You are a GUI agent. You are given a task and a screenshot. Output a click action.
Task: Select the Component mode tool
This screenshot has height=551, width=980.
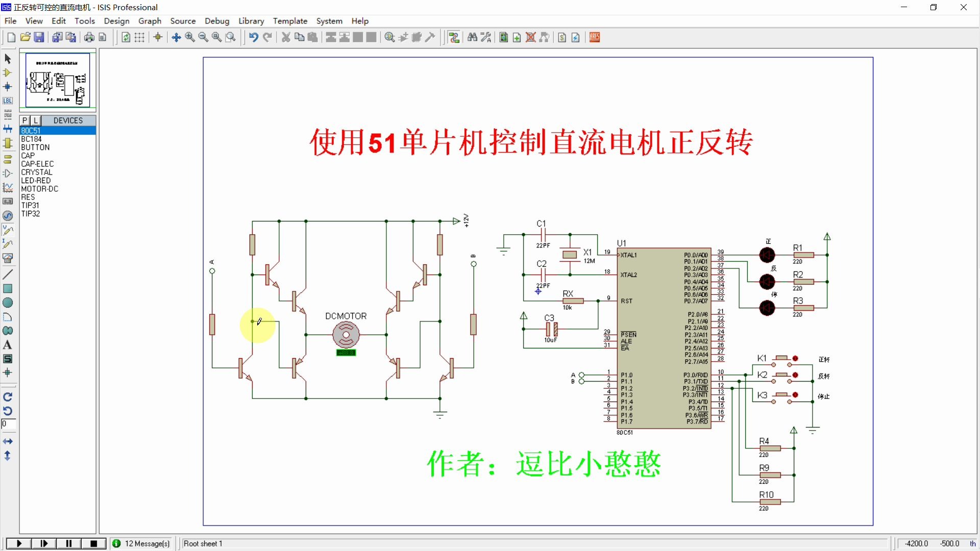pos(8,73)
